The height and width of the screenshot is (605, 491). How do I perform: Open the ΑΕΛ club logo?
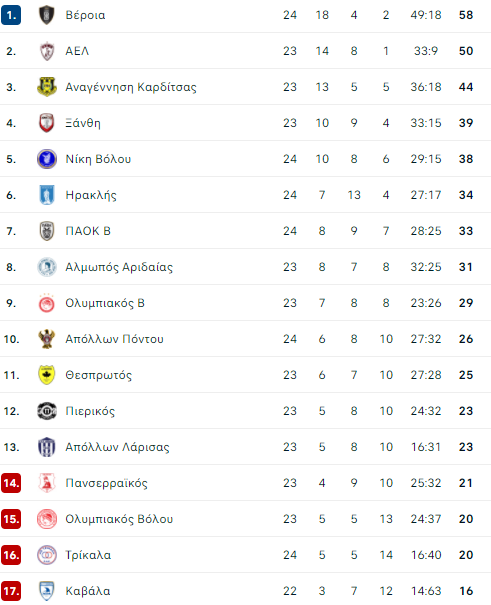click(x=47, y=51)
